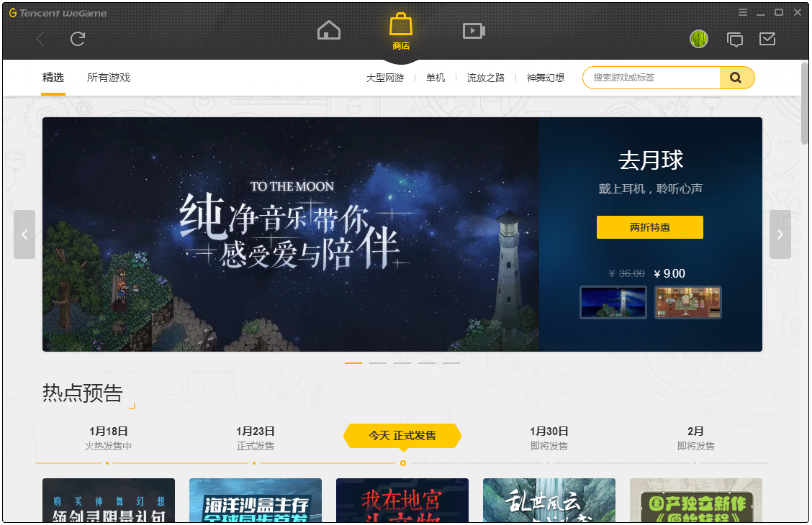812x525 pixels.
Task: Select the 精选 tab
Action: 53,78
